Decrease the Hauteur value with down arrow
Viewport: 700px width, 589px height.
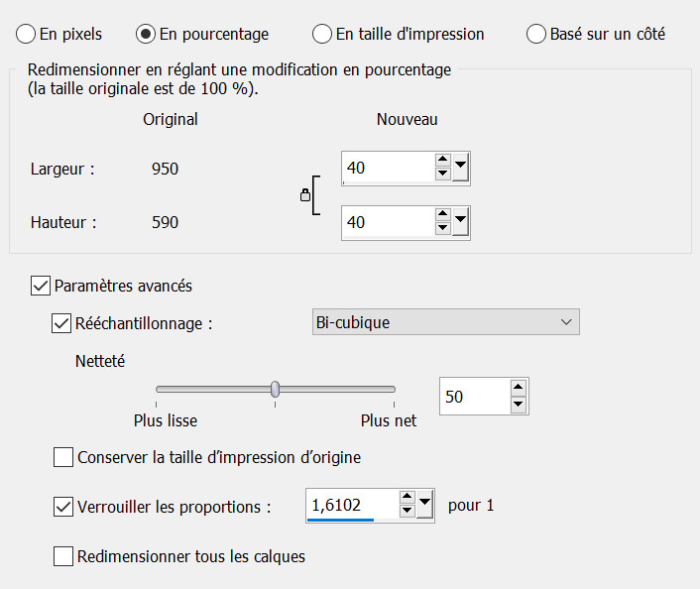pos(442,229)
